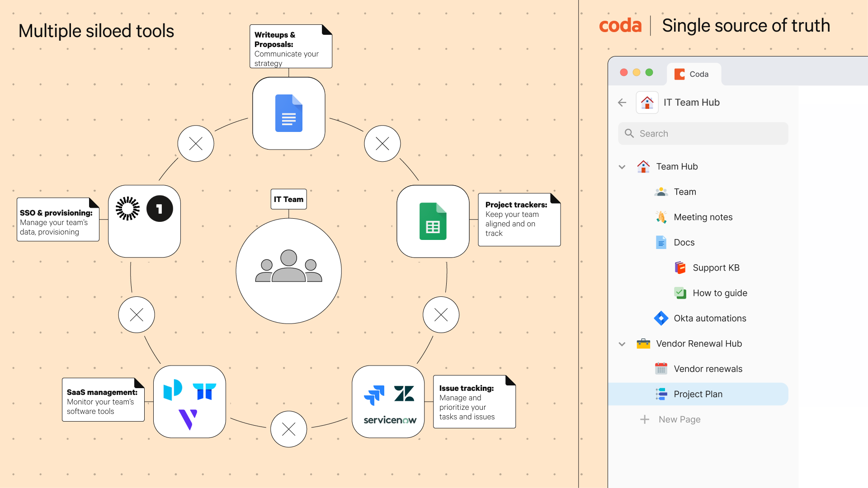Screen dimensions: 868x488
Task: Click the Team Hub label
Action: (677, 166)
